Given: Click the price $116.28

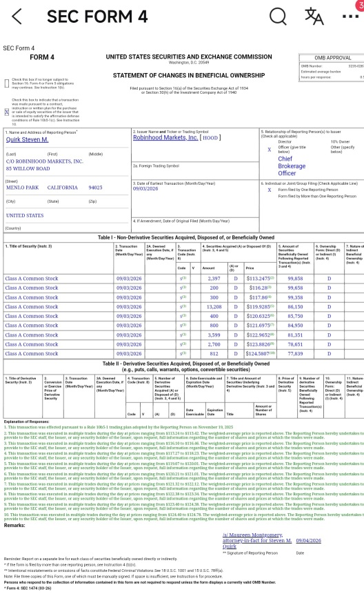Looking at the screenshot, I should [x=260, y=288].
